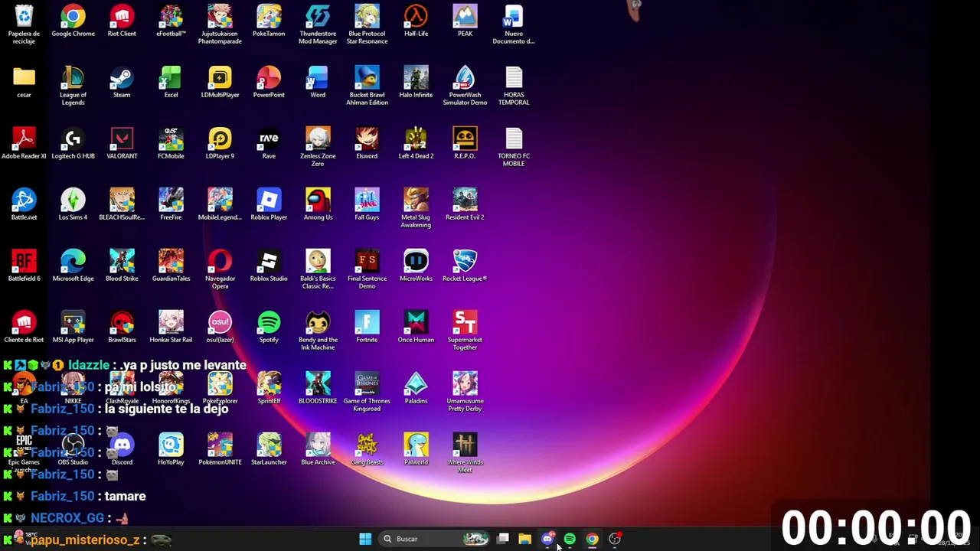Select the Thunderstore Mod Manager icon
980x551 pixels.
point(318,24)
